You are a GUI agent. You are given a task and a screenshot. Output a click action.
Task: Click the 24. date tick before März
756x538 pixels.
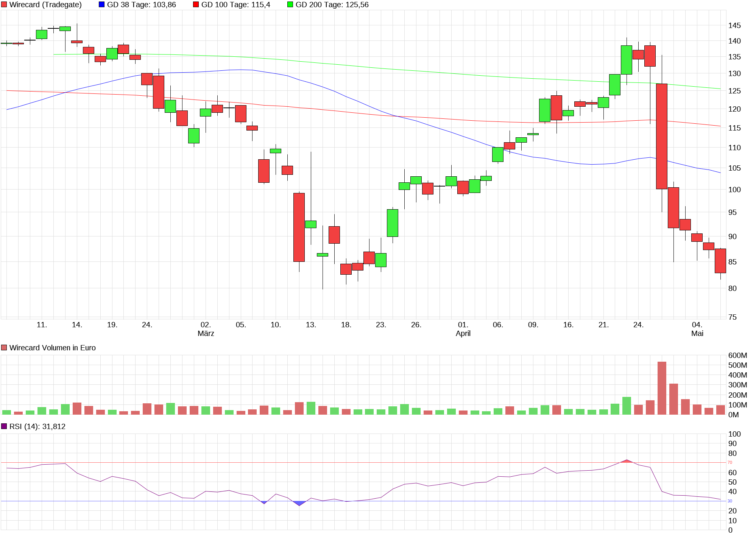click(147, 325)
